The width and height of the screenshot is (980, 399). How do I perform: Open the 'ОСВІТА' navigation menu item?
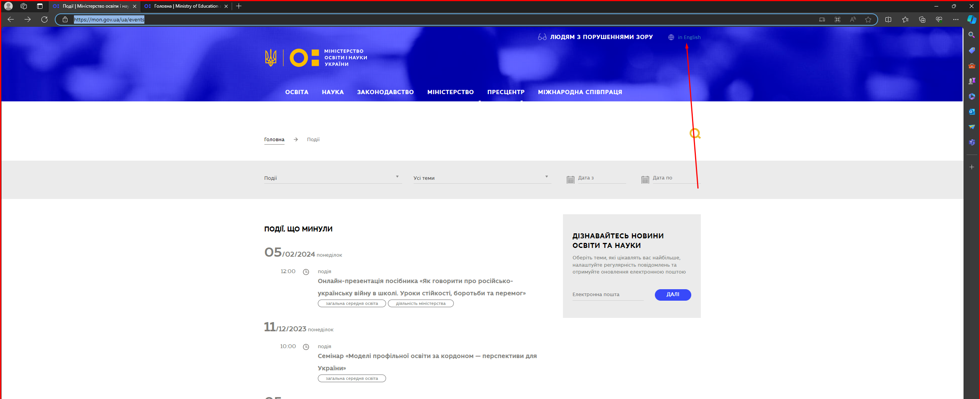(x=296, y=92)
